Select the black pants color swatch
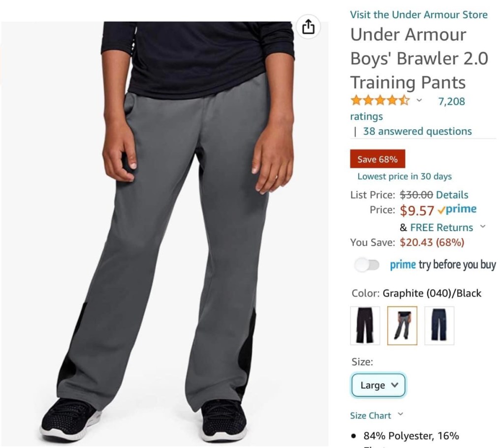Viewport: 504px width, 448px height. coord(365,326)
